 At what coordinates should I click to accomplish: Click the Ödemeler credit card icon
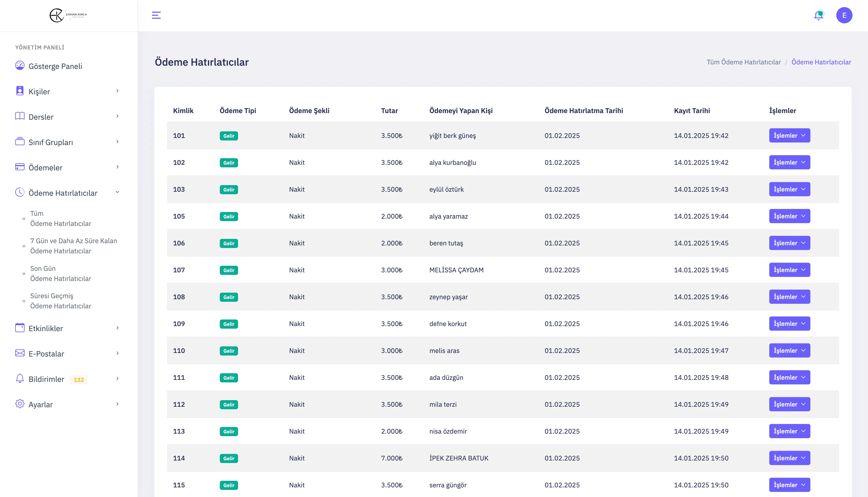[x=20, y=167]
